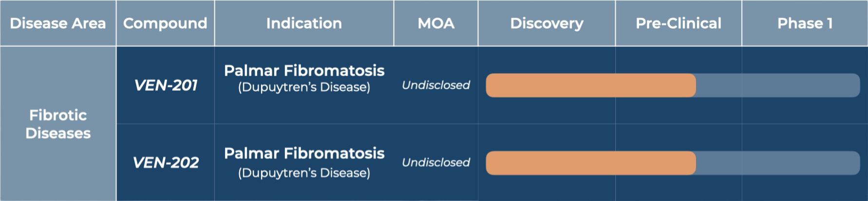Select the Fibrotic Diseases category cell
The height and width of the screenshot is (201, 868).
[58, 124]
